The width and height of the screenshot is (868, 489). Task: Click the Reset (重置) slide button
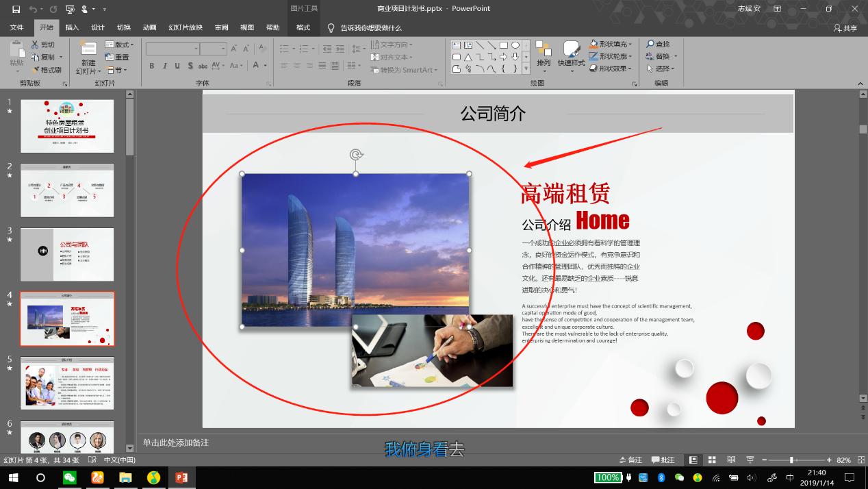pos(117,58)
